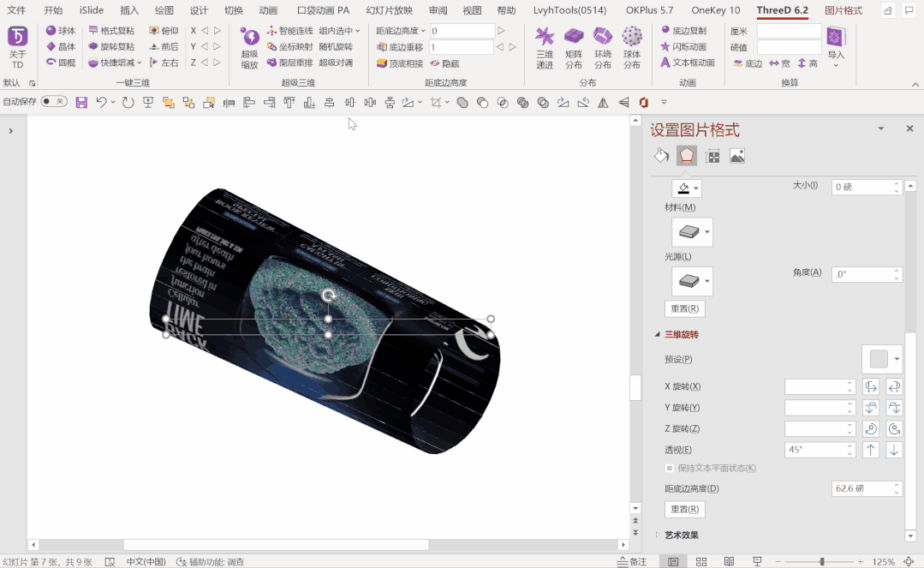
Task: Switch to Normal view in status bar
Action: 673,561
